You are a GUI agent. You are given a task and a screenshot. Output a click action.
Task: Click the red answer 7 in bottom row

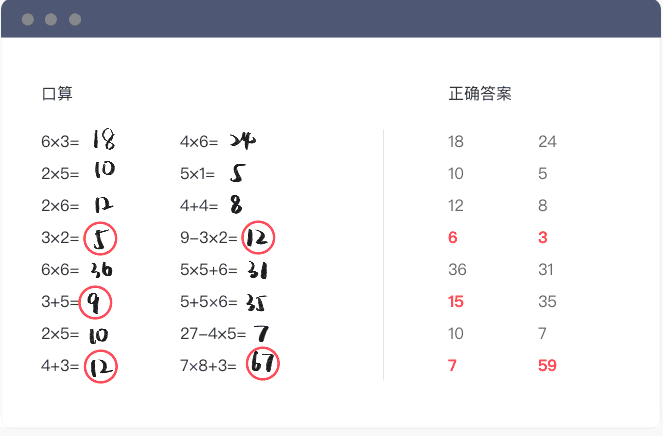[452, 366]
